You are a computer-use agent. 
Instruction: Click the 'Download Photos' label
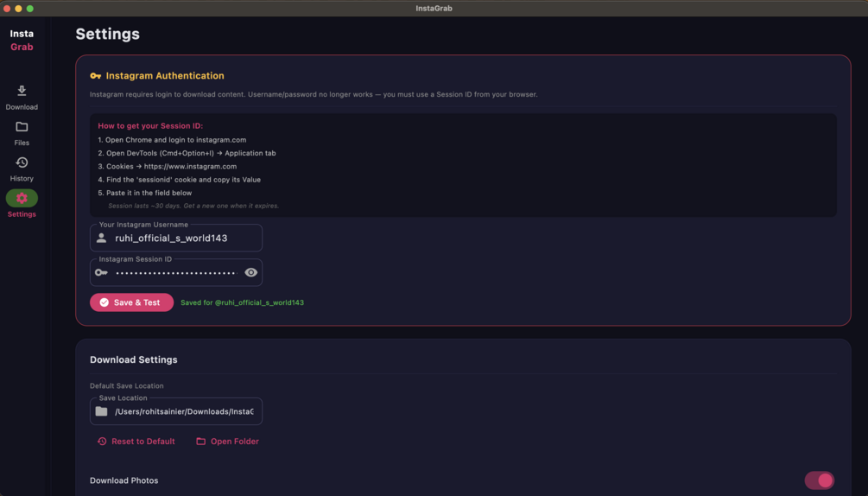(124, 480)
